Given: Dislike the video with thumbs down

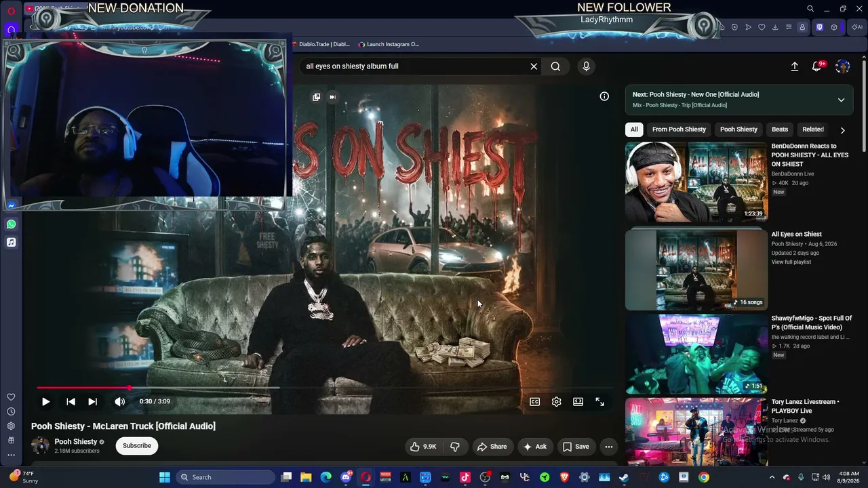Looking at the screenshot, I should [x=455, y=447].
